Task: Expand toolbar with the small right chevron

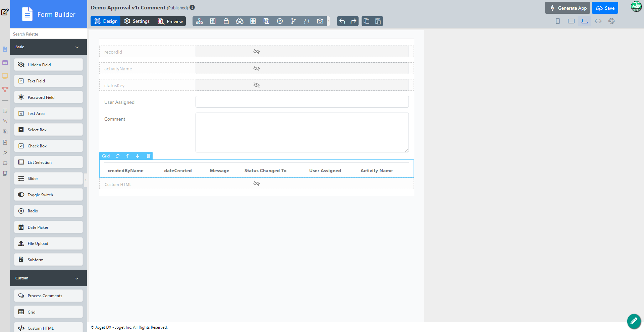Action: pos(329,21)
